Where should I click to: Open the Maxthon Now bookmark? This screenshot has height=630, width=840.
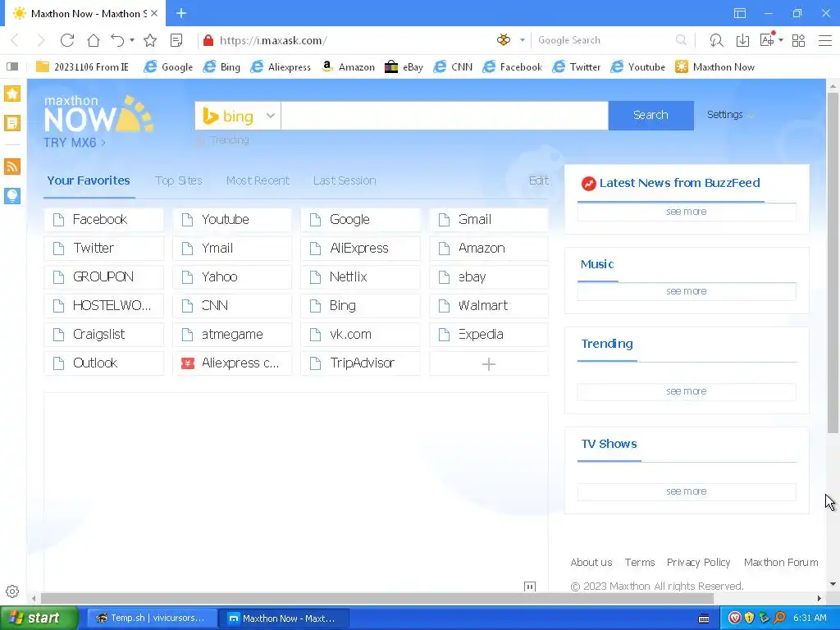714,67
